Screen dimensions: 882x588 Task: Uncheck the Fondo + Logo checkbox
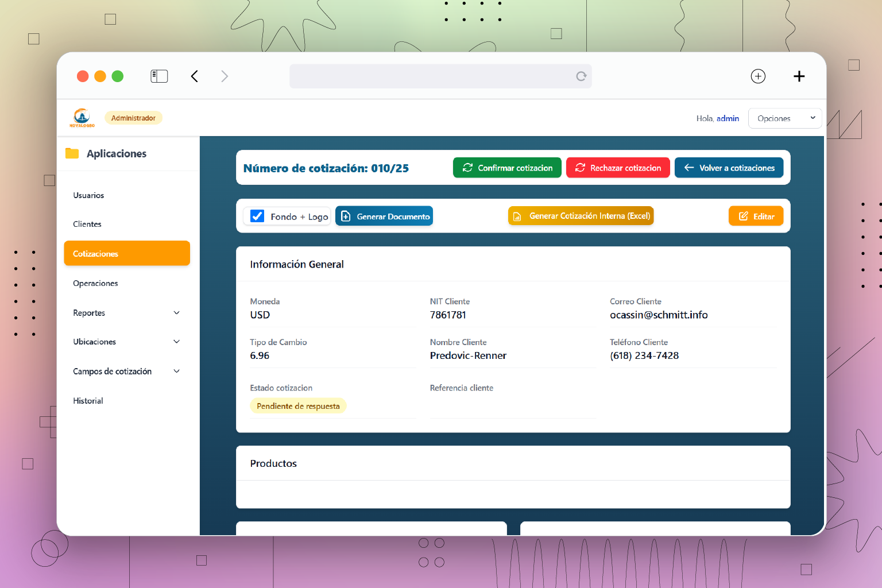coord(258,216)
